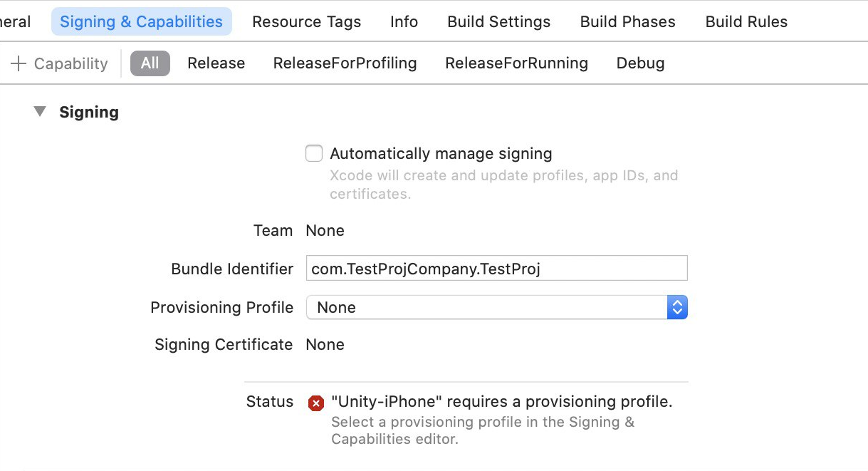This screenshot has height=471, width=868.
Task: Filter by the Debug configuration
Action: pos(640,63)
